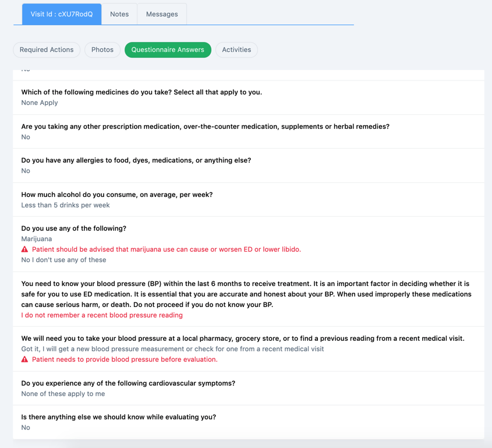Click warning icon beside blood pressure notice
This screenshot has width=492, height=448.
24,359
